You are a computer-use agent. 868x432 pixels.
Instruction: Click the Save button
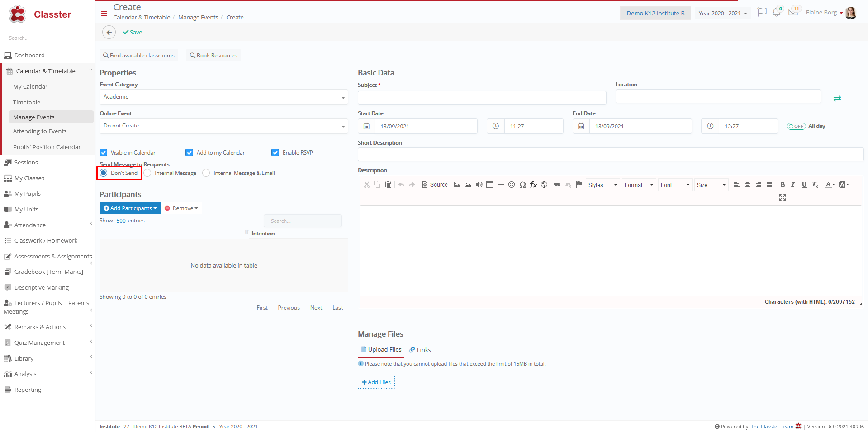[x=133, y=33]
